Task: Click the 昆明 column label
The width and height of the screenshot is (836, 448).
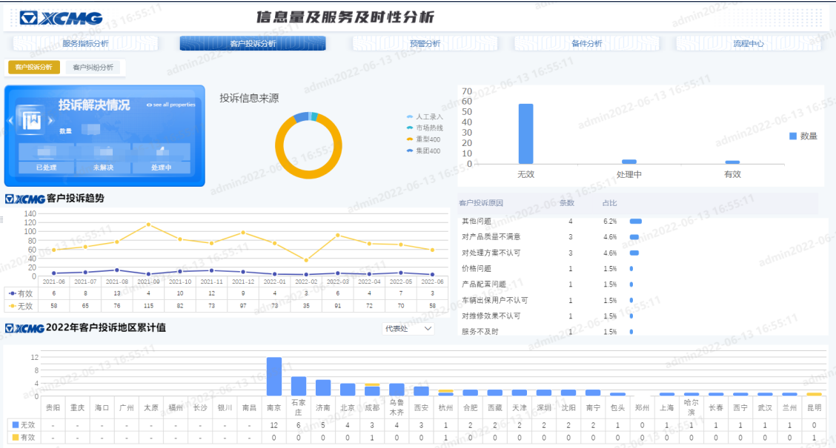Action: (814, 407)
